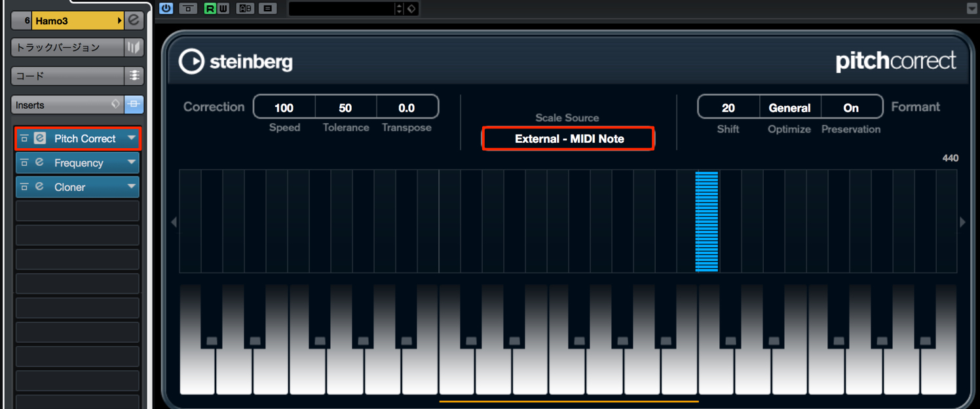Image resolution: width=980 pixels, height=409 pixels.
Task: Click the 440 master tuning value
Action: (x=950, y=158)
